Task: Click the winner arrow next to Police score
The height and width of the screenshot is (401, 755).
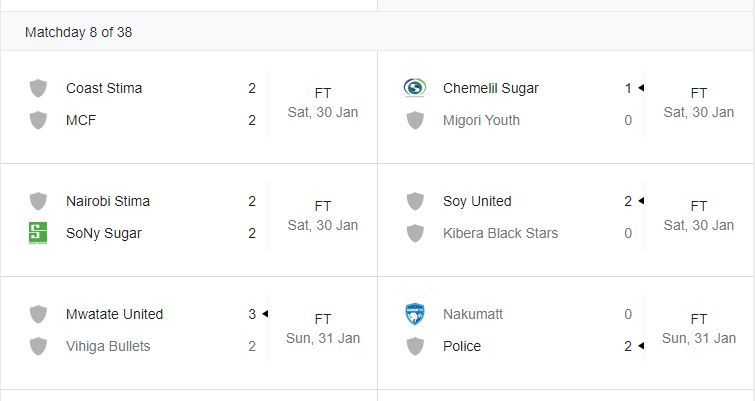Action: 641,346
